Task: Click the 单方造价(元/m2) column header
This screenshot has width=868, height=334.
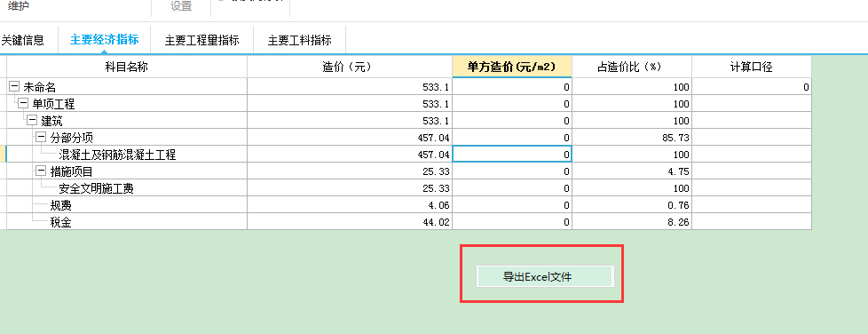Action: tap(512, 67)
